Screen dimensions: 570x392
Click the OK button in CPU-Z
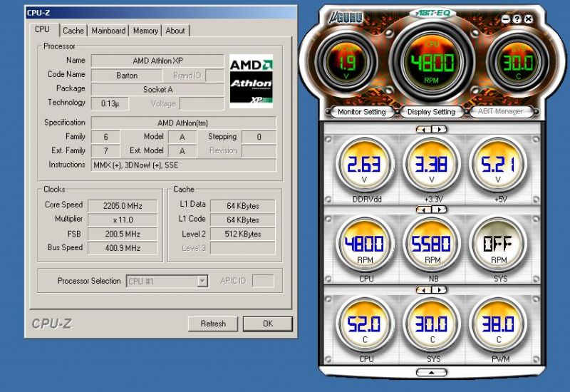[268, 324]
